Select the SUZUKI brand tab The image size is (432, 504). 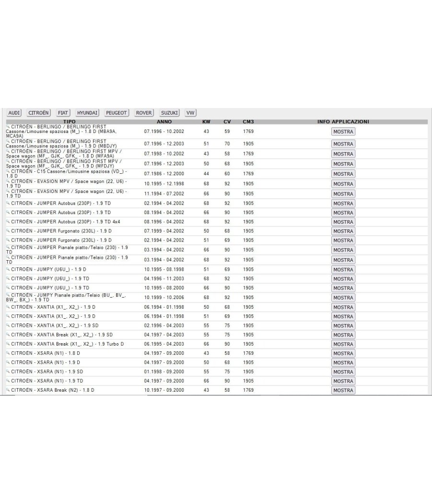pyautogui.click(x=169, y=113)
